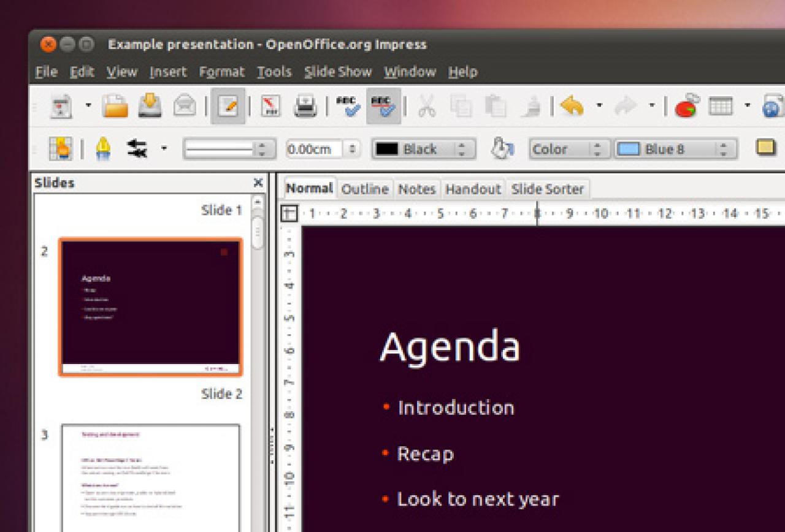Screen dimensions: 785x532
Task: Switch to the Slide Sorter tab
Action: [x=548, y=189]
